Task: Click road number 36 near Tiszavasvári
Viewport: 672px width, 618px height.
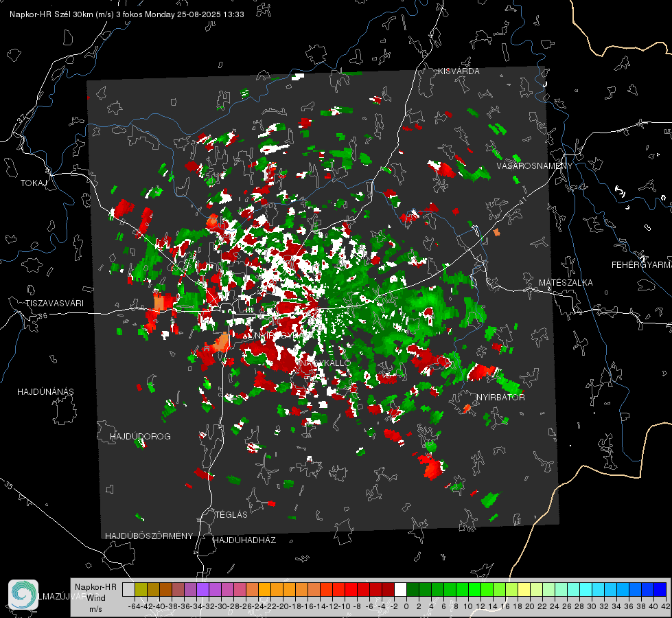Action: click(x=43, y=316)
